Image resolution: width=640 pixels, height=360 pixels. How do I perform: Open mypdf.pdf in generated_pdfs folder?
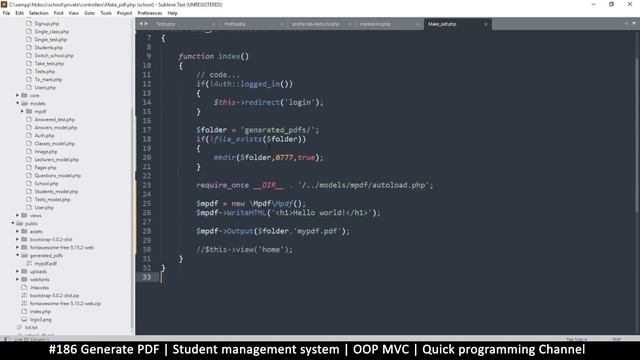pos(45,264)
